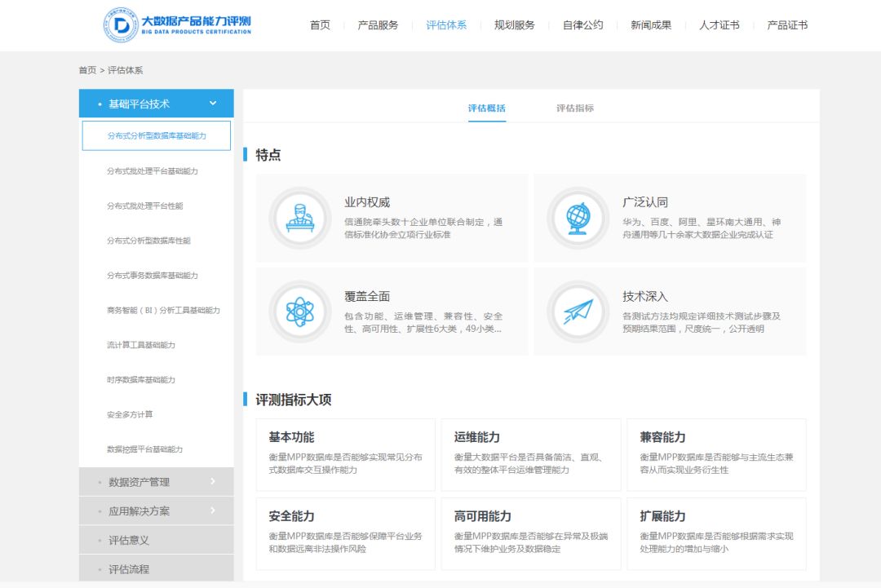Select 数据挖掘平台基础能力 in sidebar
Screen dimensions: 881x588
pos(145,450)
